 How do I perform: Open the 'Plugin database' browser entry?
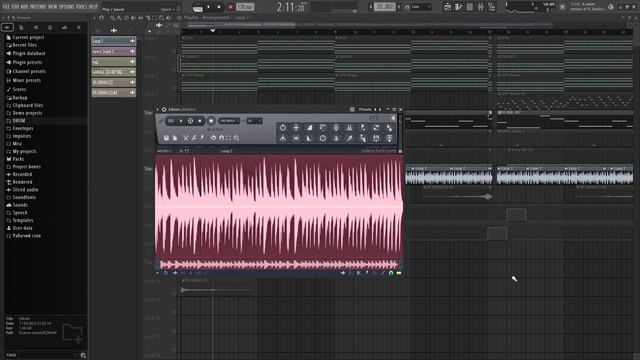click(x=29, y=53)
